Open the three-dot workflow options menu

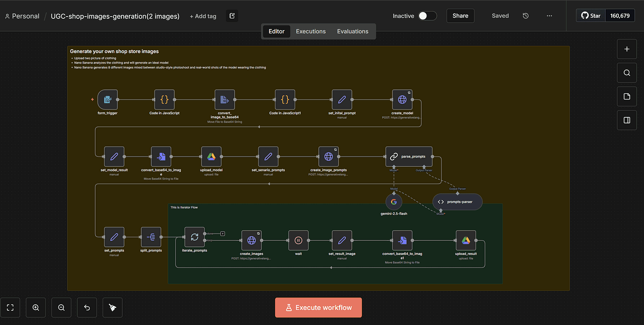pyautogui.click(x=549, y=16)
